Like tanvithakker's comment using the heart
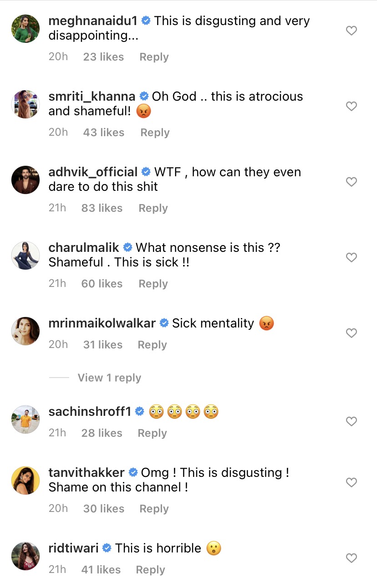The width and height of the screenshot is (377, 588). click(351, 482)
